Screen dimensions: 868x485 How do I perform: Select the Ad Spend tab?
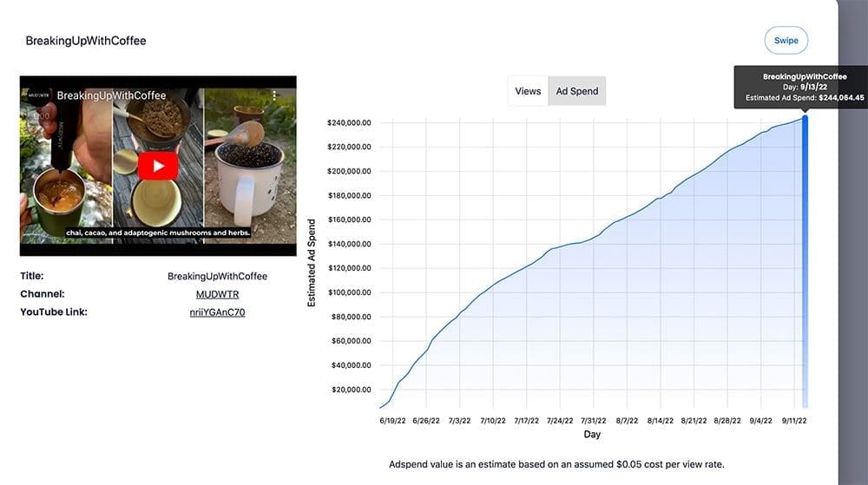point(577,91)
